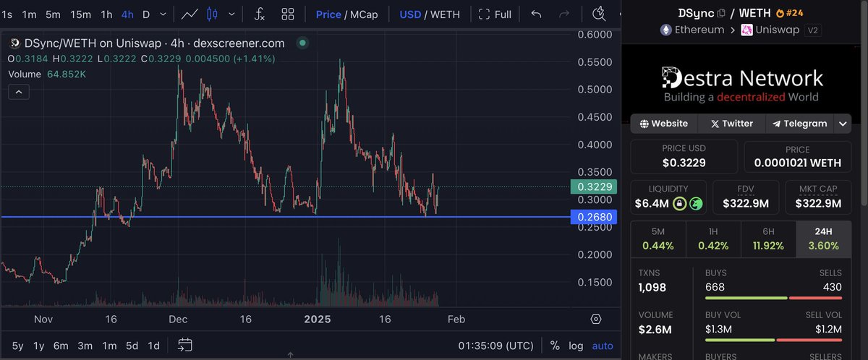The width and height of the screenshot is (868, 360).
Task: Copy the DSync token address icon
Action: click(721, 13)
